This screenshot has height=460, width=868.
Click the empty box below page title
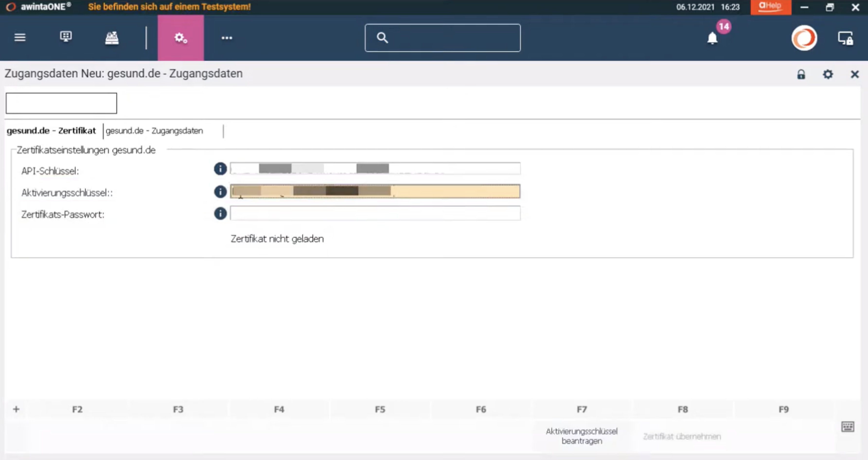(x=61, y=103)
